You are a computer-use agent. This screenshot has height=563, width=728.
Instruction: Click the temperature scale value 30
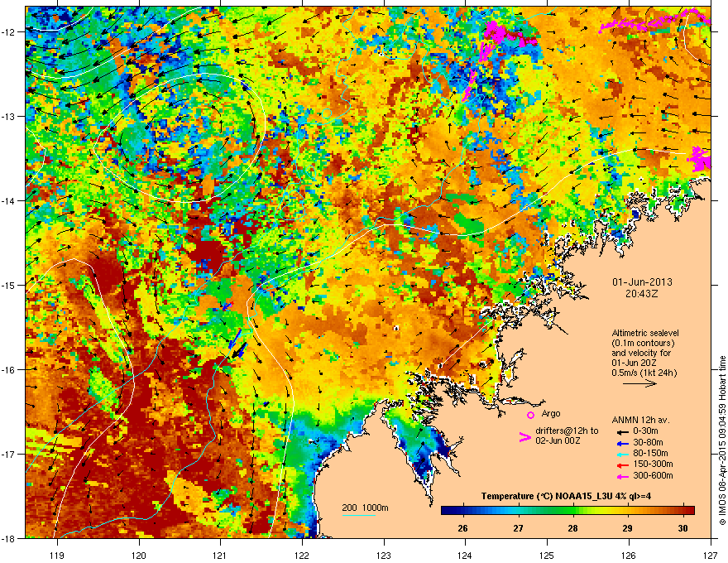coord(682,528)
